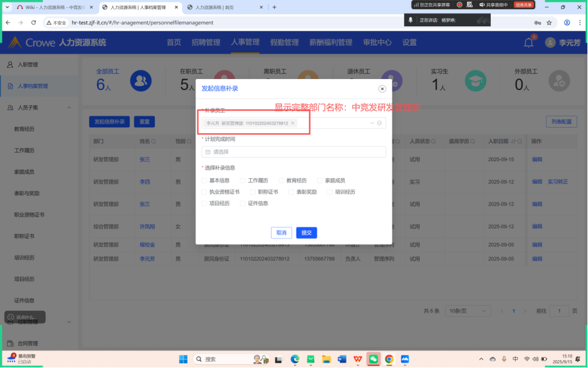This screenshot has height=368, width=588.
Task: Open the 补录员工 dropdown arrow
Action: (372, 123)
